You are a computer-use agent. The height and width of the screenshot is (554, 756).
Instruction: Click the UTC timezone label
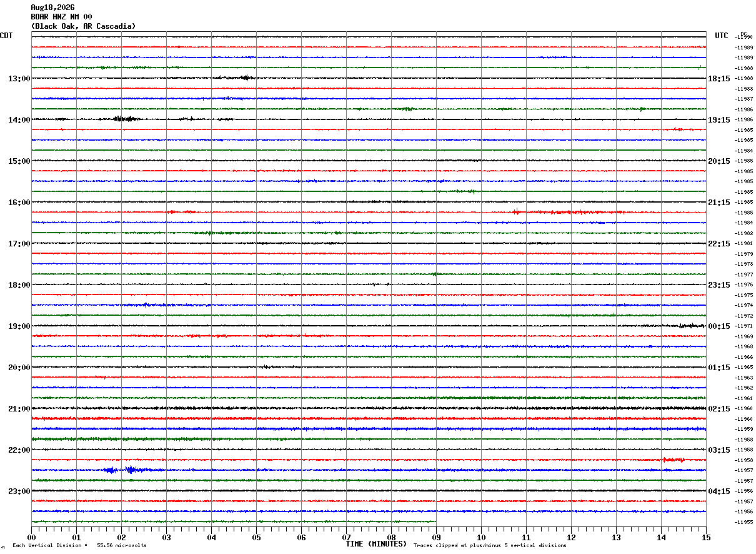pos(722,36)
